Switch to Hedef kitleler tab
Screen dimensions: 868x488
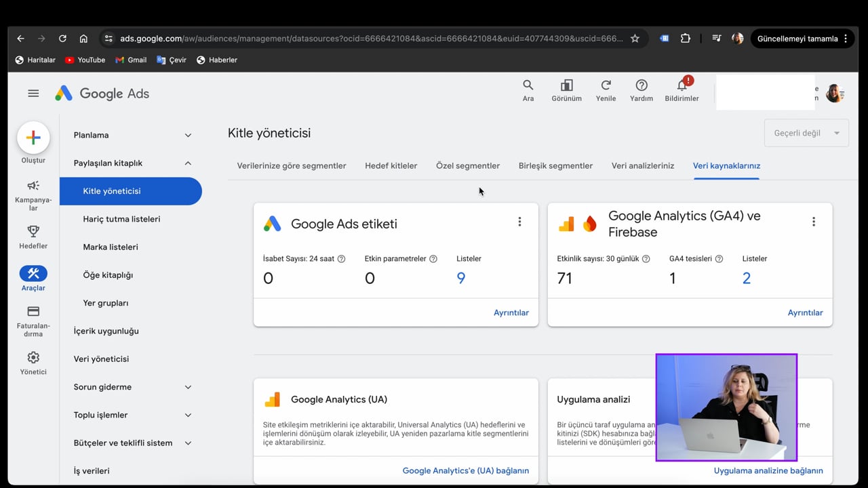(x=391, y=165)
